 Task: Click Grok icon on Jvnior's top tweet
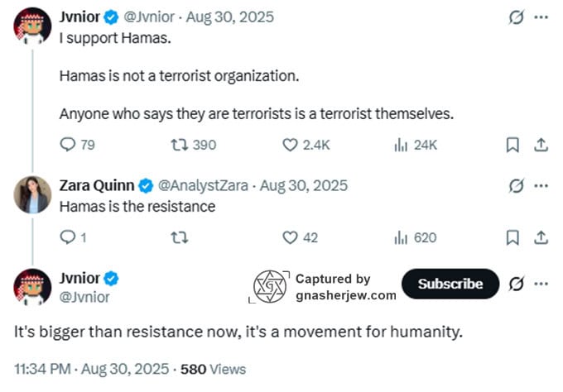[x=516, y=17]
